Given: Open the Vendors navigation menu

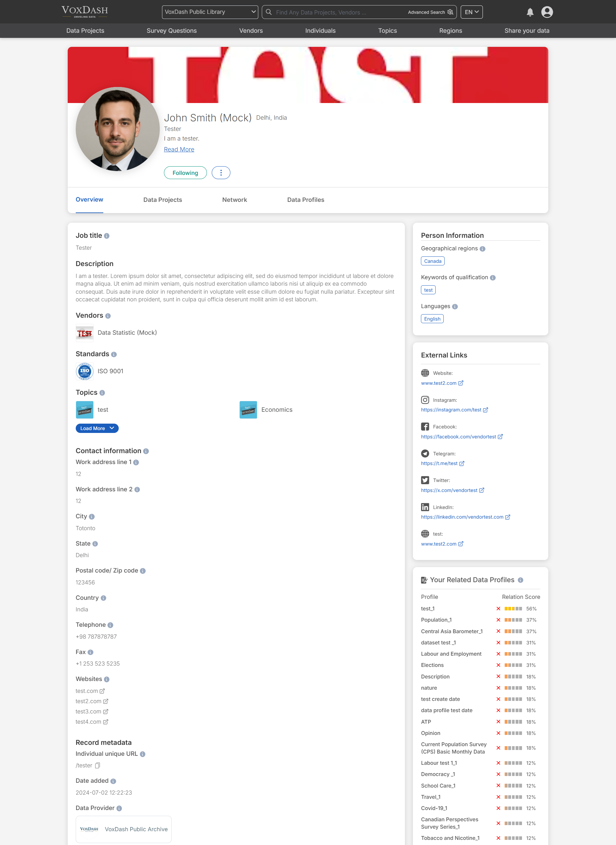Looking at the screenshot, I should tap(251, 30).
